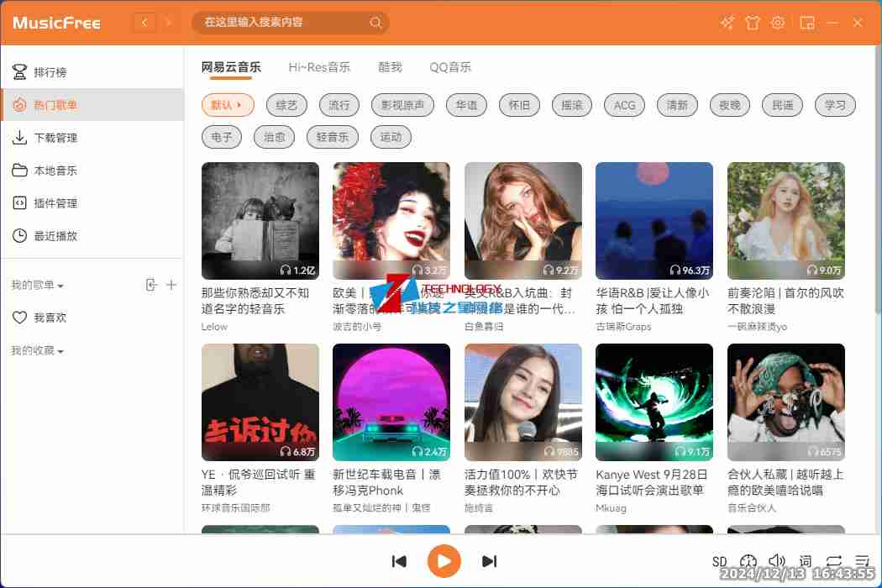Collapse the 我的歌单 section
The width and height of the screenshot is (882, 588).
[38, 286]
